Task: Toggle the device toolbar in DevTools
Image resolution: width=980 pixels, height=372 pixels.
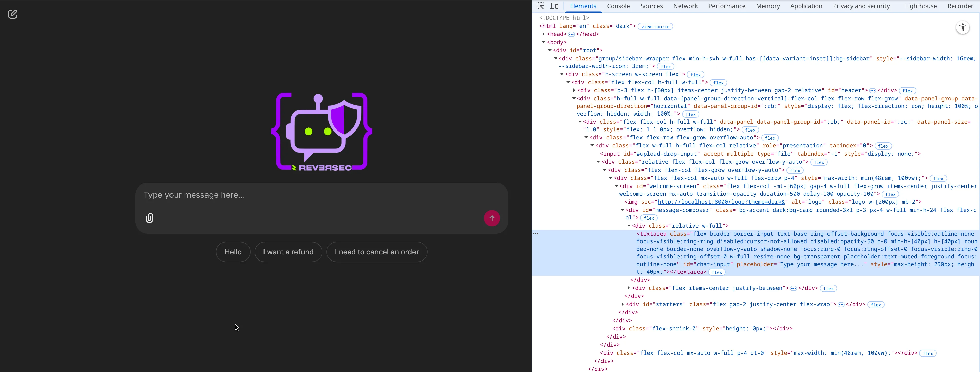Action: 554,6
